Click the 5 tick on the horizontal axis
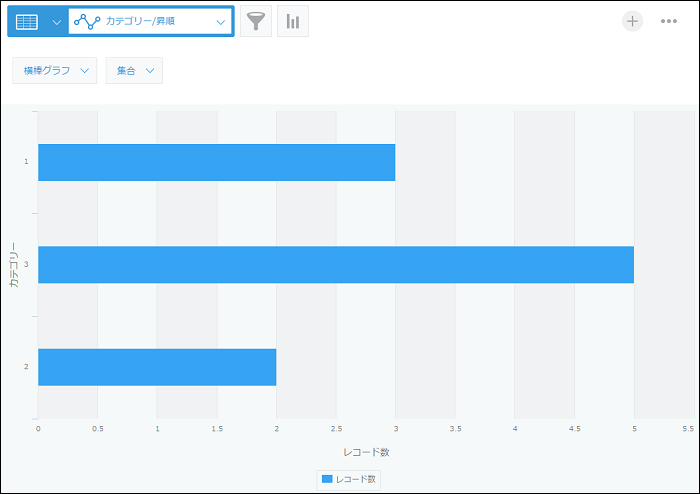Screen dimensions: 700x494 (x=634, y=428)
